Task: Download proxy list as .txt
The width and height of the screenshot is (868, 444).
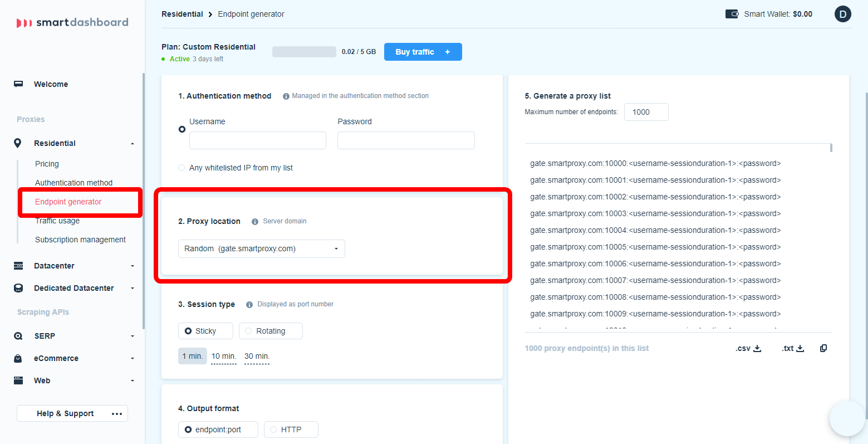Action: pyautogui.click(x=793, y=348)
